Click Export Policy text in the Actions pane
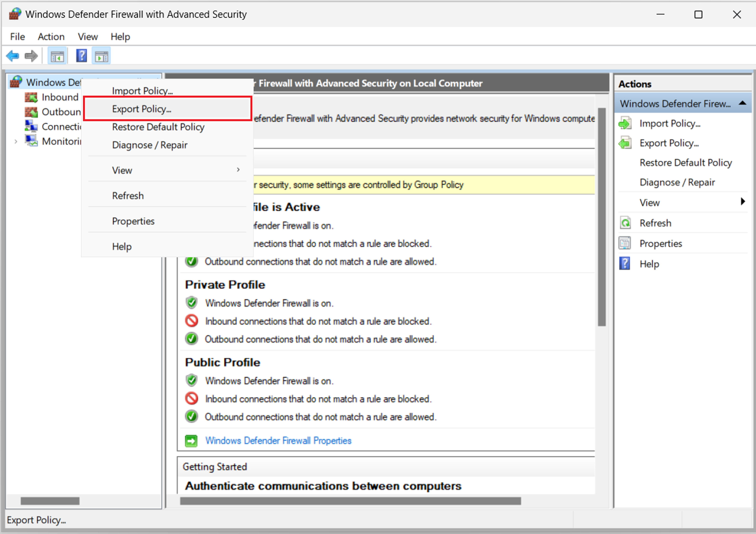 [x=669, y=143]
